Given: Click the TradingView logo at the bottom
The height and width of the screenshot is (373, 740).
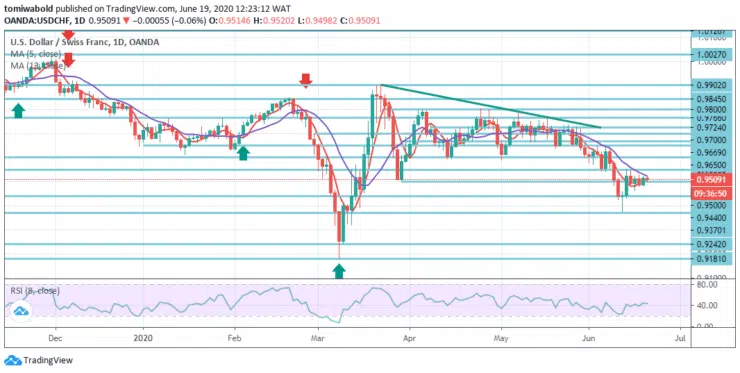Looking at the screenshot, I should tap(39, 360).
